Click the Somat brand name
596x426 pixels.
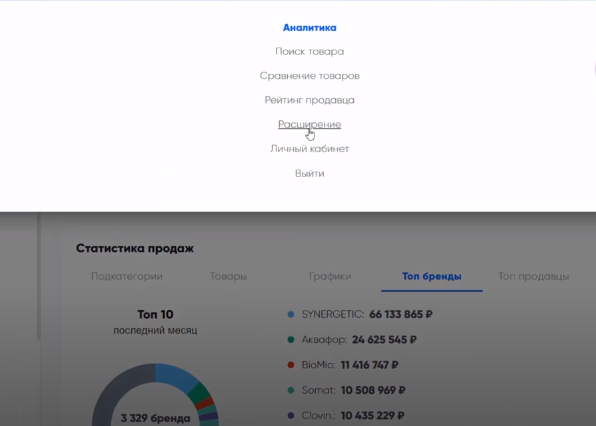click(x=319, y=390)
